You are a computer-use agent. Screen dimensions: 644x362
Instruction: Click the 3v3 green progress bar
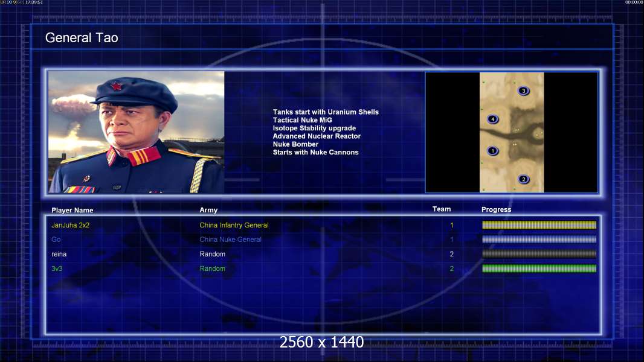point(539,268)
